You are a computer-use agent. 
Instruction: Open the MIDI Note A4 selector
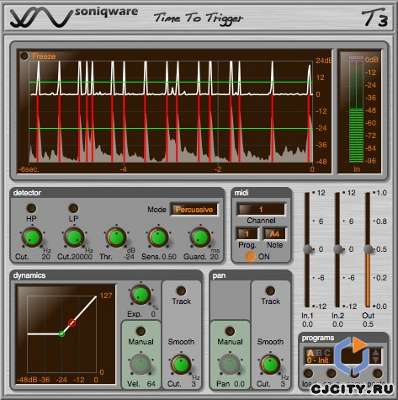(275, 234)
